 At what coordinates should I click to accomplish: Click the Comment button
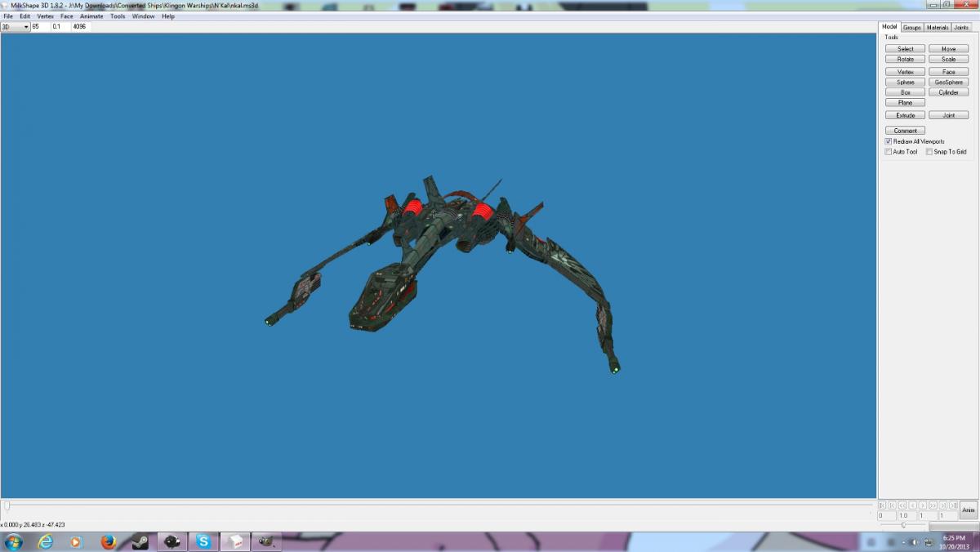(x=906, y=131)
